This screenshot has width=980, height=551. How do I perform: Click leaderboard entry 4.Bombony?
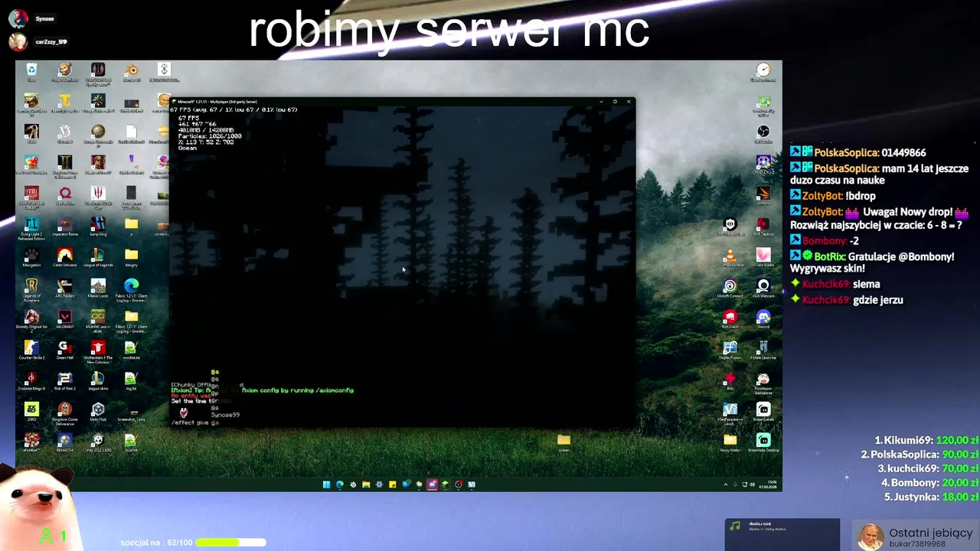point(930,483)
